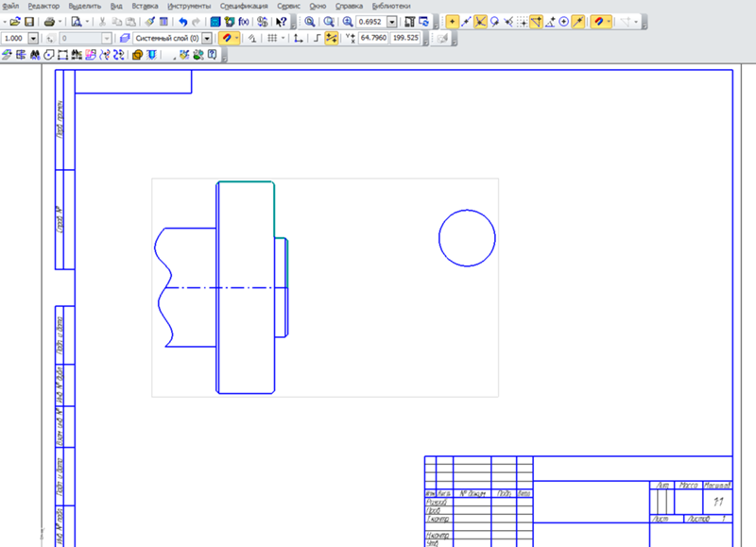The height and width of the screenshot is (547, 756).
Task: Toggle the nearest-point snap button
Action: (x=452, y=21)
